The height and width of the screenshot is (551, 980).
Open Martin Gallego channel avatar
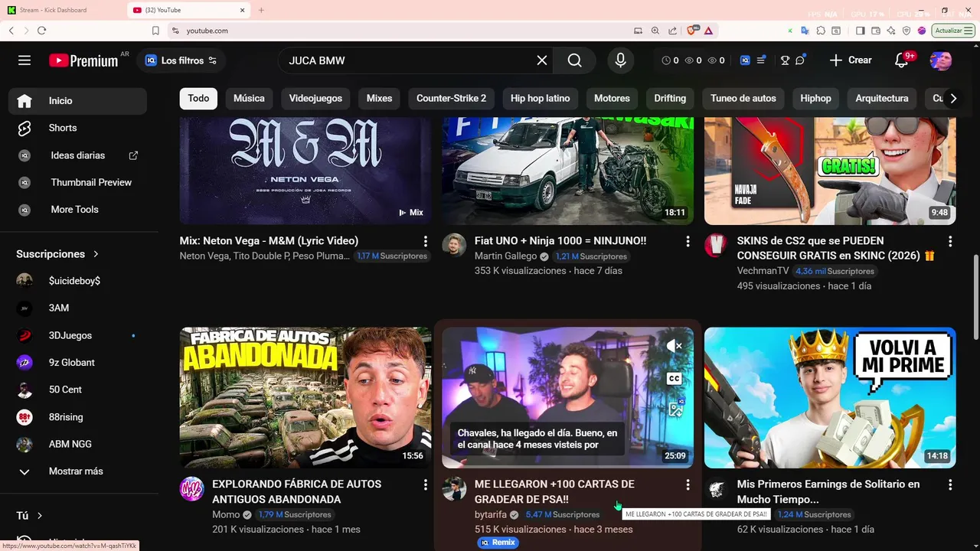(x=454, y=246)
